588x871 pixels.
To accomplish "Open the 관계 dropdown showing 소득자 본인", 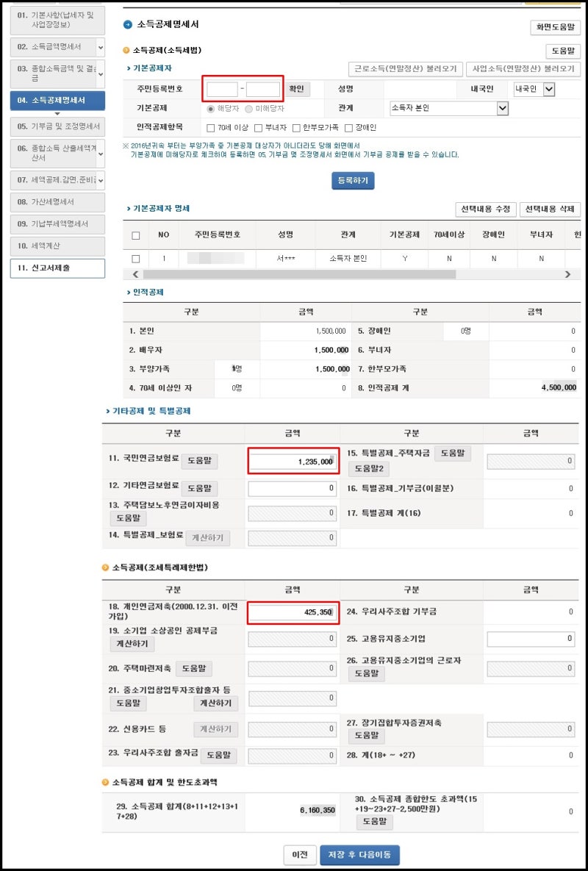I will (x=449, y=108).
